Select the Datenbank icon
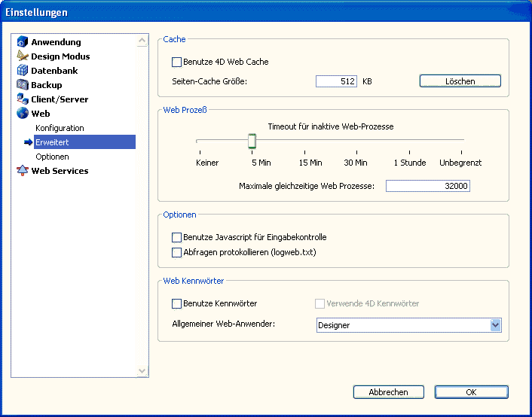The image size is (532, 417). [x=23, y=71]
